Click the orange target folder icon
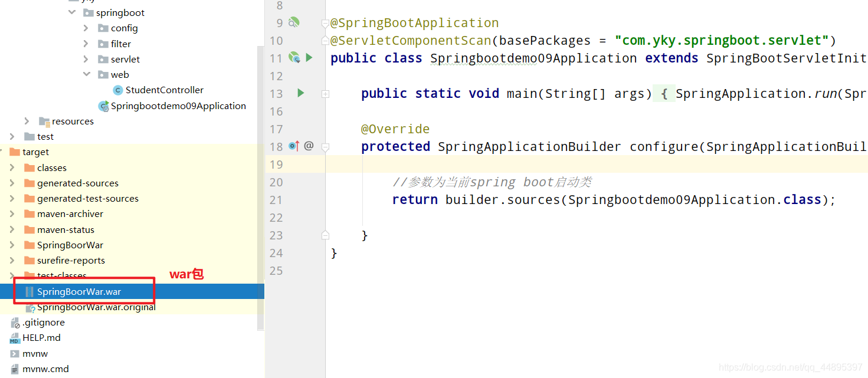The width and height of the screenshot is (868, 378). pos(15,152)
